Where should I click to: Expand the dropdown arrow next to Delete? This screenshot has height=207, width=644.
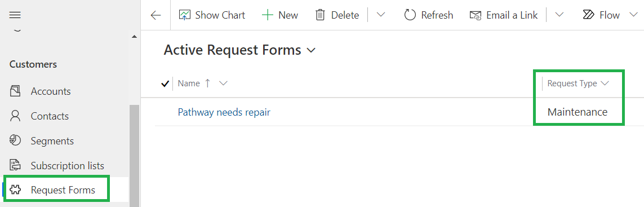(381, 15)
